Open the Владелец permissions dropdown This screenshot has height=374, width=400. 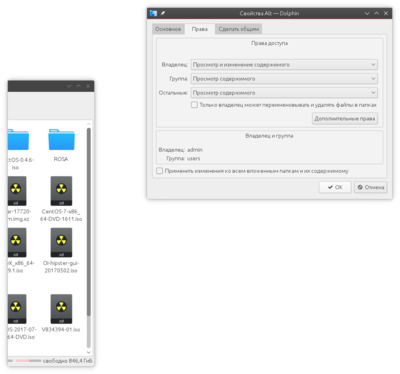click(x=284, y=64)
